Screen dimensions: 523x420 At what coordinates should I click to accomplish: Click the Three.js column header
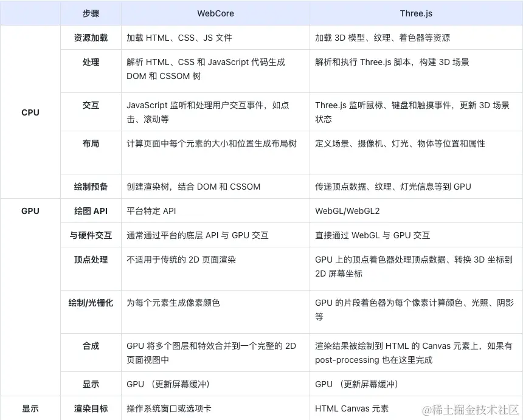click(x=416, y=13)
